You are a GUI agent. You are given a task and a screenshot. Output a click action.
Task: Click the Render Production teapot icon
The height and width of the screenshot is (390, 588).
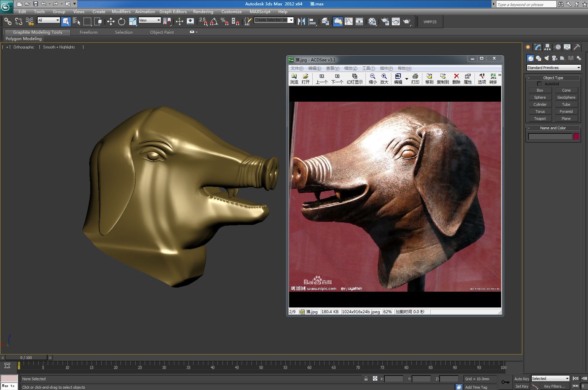tap(407, 22)
